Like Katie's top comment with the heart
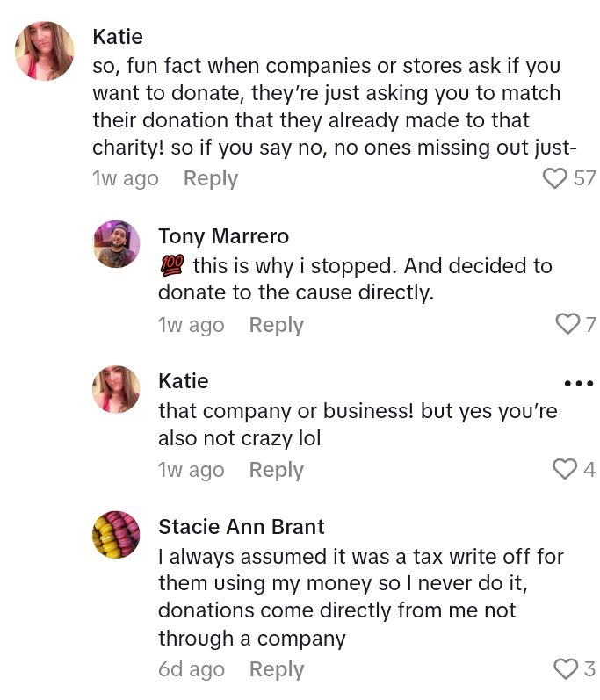The height and width of the screenshot is (700, 600). pyautogui.click(x=555, y=178)
